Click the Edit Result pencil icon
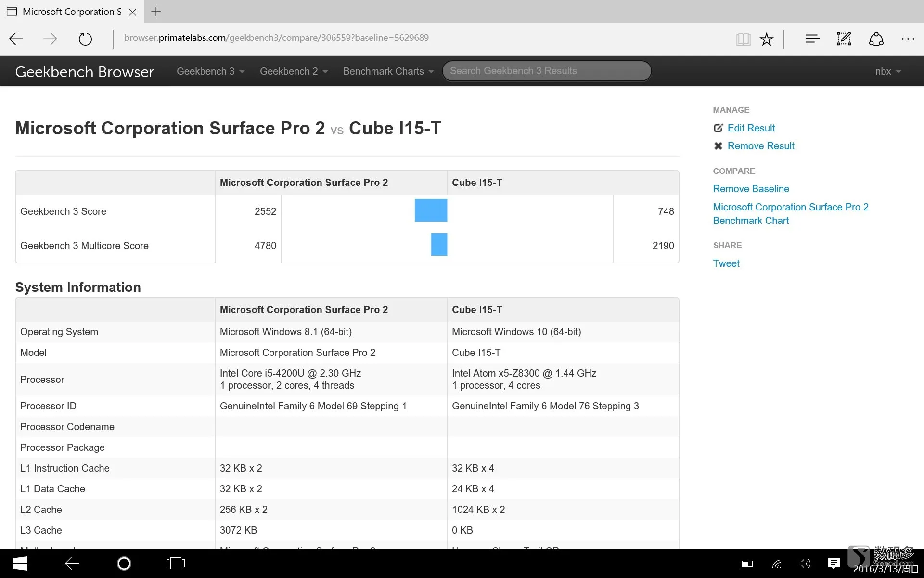 tap(718, 128)
